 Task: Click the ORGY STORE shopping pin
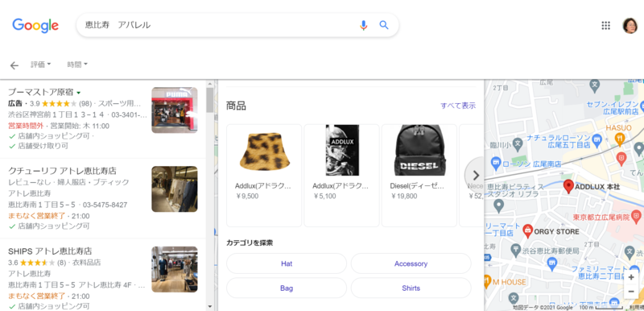click(527, 232)
